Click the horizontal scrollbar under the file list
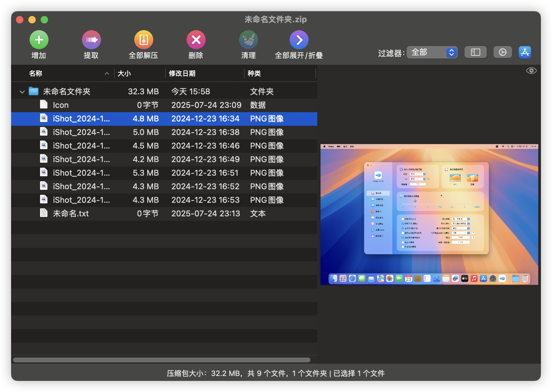The width and height of the screenshot is (552, 392). (161, 360)
